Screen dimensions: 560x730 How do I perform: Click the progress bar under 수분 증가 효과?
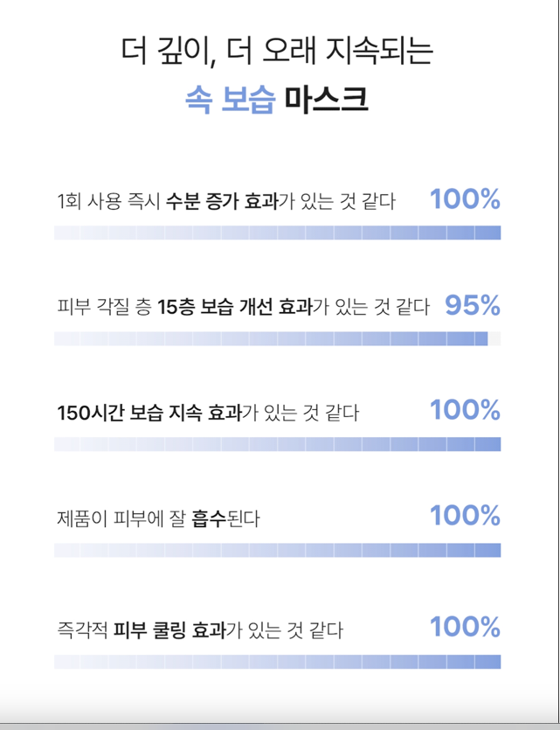coord(277,233)
